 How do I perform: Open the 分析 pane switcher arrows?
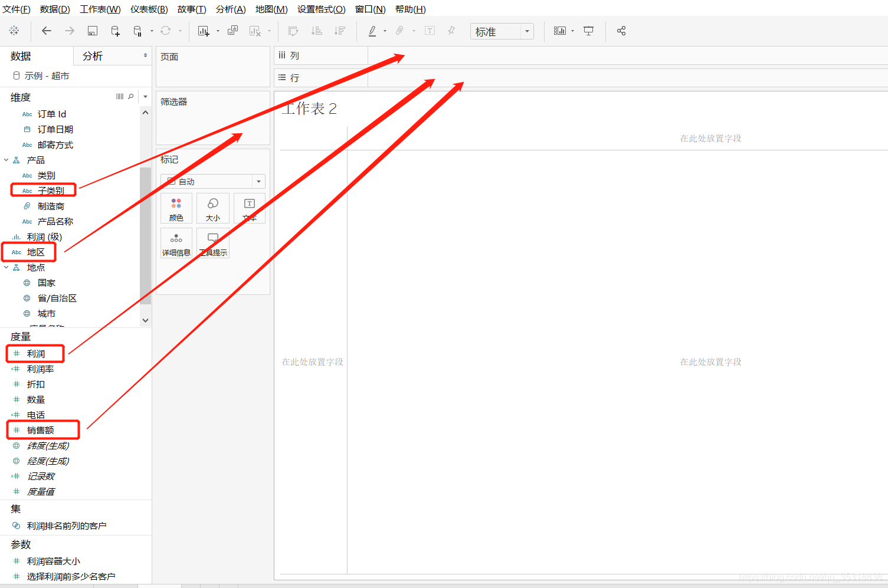point(145,55)
